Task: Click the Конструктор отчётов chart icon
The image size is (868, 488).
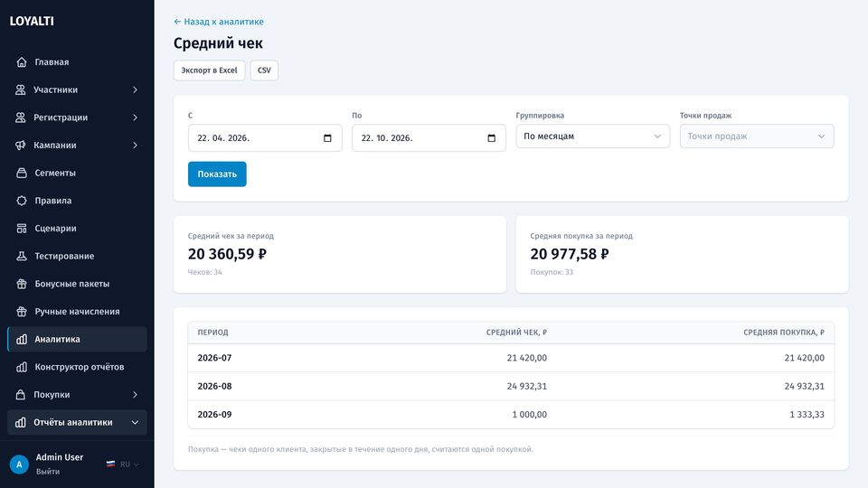Action: coord(22,367)
